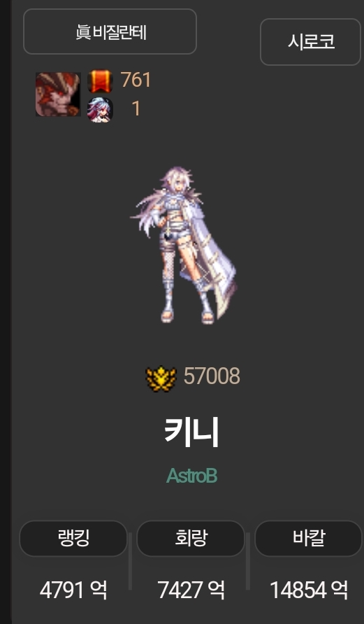Select the 시로코 server button
Image resolution: width=364 pixels, height=624 pixels.
(310, 42)
